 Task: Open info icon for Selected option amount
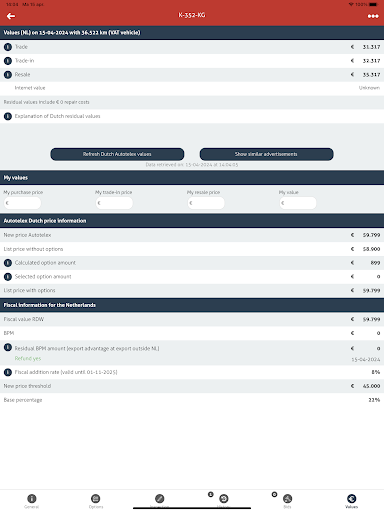coord(8,277)
